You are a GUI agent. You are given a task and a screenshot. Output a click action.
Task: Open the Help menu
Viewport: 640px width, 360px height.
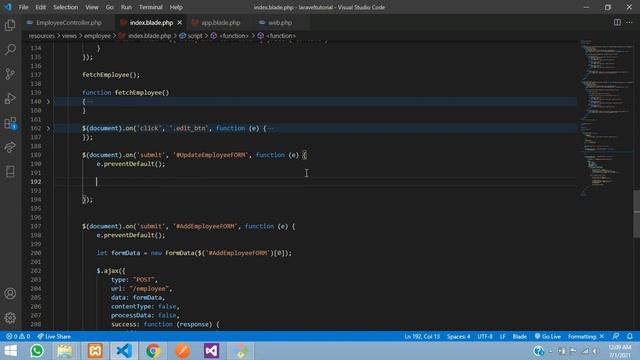click(176, 7)
